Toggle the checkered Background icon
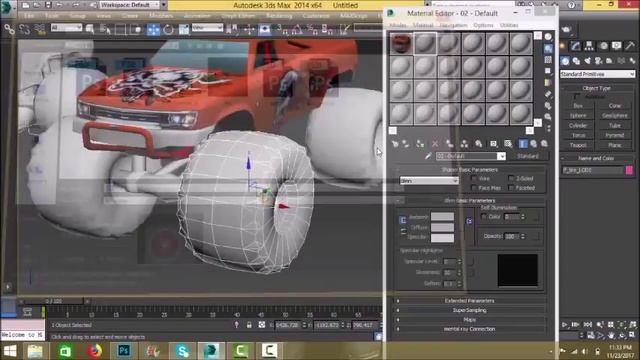Screen dimensions: 640x360 [x=548, y=60]
